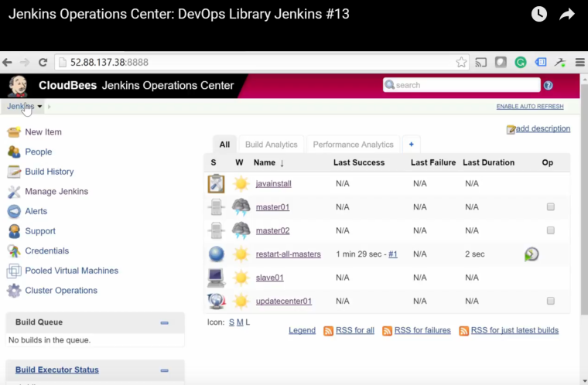Collapse the Build Executor Status panel
The height and width of the screenshot is (385, 588).
pyautogui.click(x=164, y=370)
